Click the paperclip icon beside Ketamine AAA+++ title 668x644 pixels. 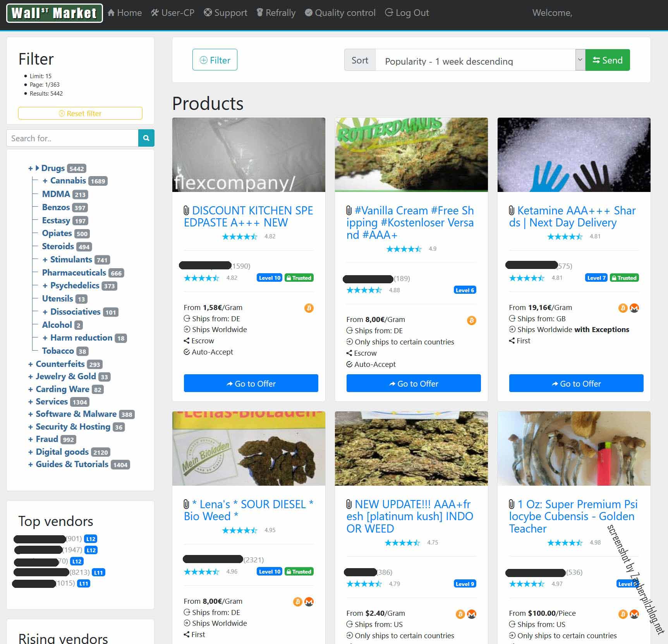point(512,211)
